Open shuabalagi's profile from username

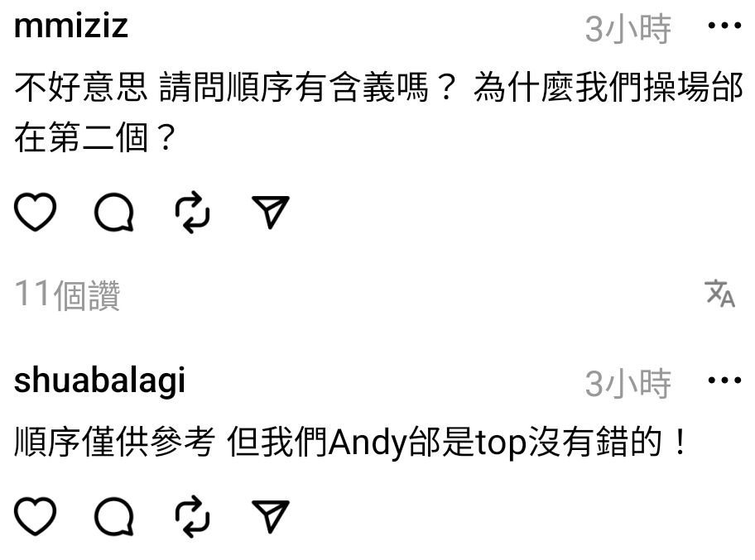(x=99, y=381)
